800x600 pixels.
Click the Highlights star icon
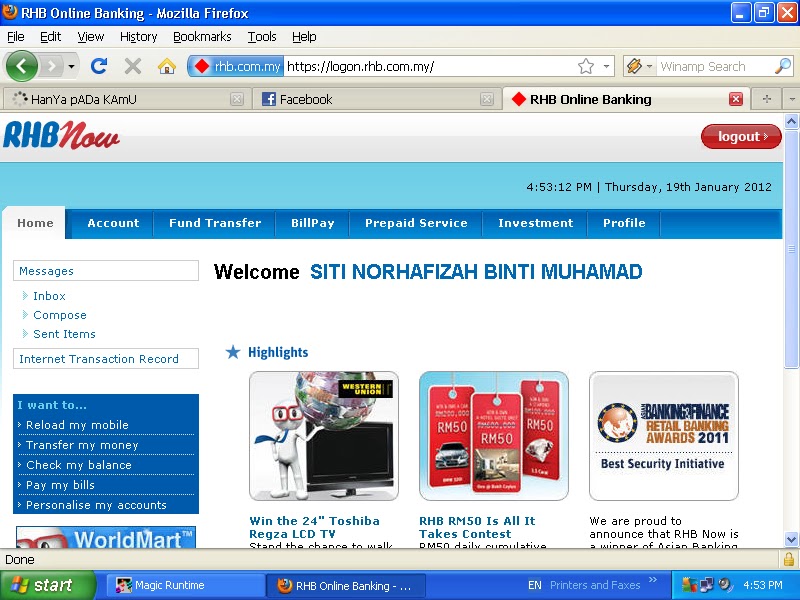[233, 352]
